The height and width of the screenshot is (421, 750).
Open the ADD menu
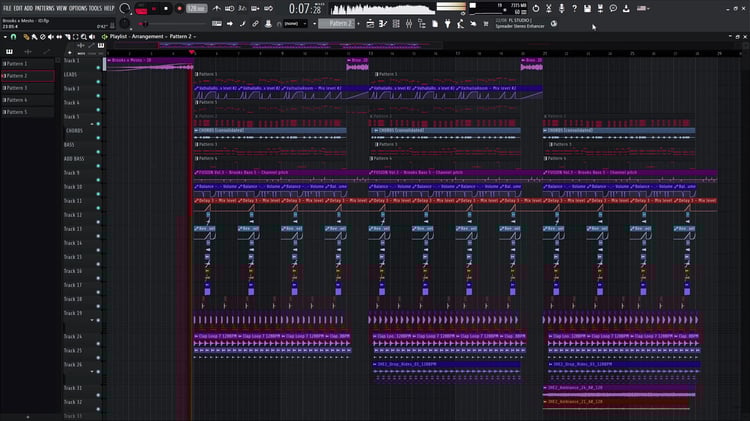pyautogui.click(x=29, y=8)
